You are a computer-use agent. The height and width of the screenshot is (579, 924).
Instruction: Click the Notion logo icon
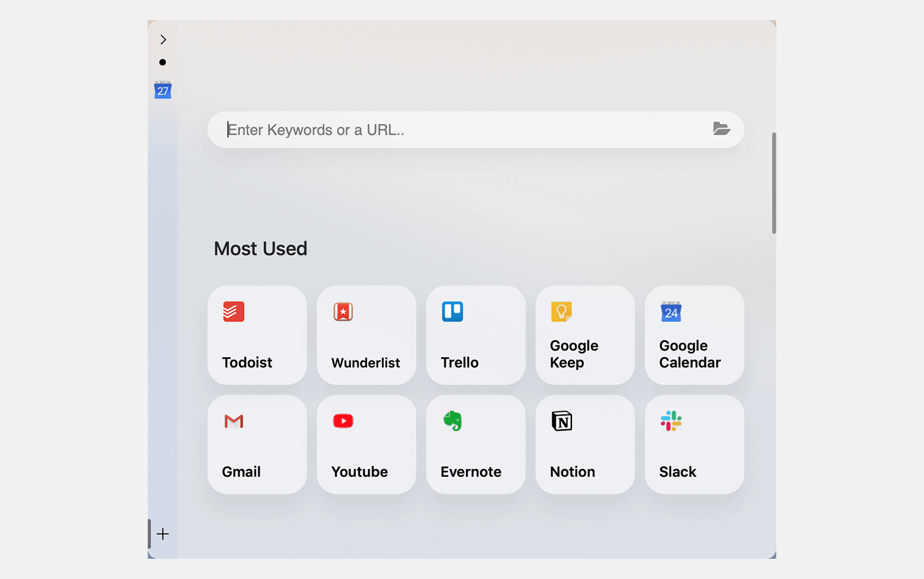point(562,421)
